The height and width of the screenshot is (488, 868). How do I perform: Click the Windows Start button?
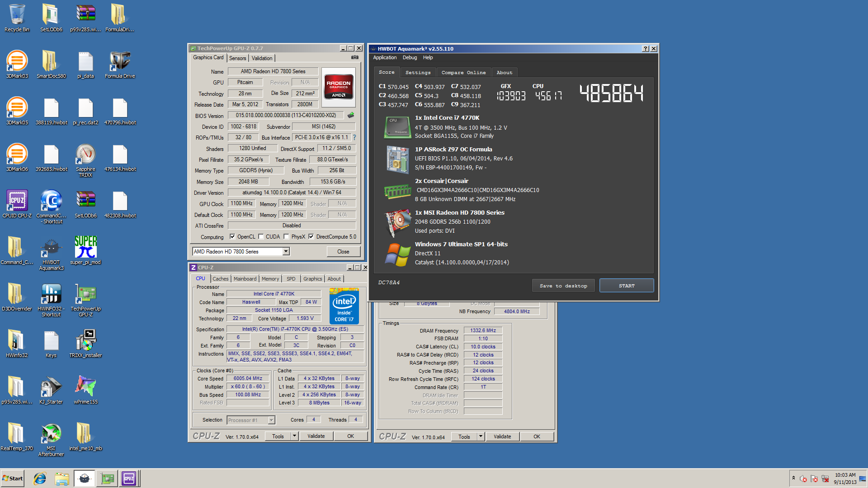13,479
